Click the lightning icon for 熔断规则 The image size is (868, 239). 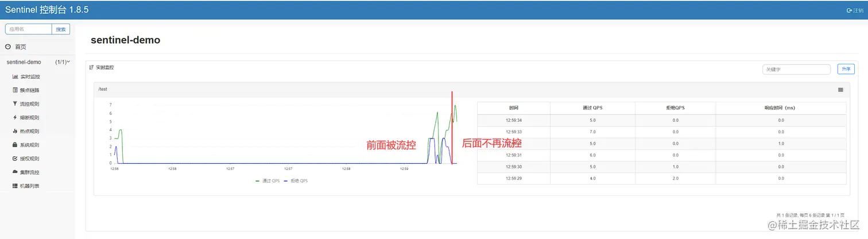15,118
